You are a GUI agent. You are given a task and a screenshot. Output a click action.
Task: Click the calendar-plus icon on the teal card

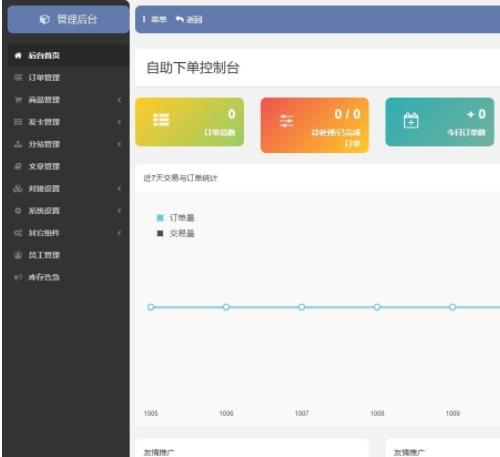click(411, 120)
